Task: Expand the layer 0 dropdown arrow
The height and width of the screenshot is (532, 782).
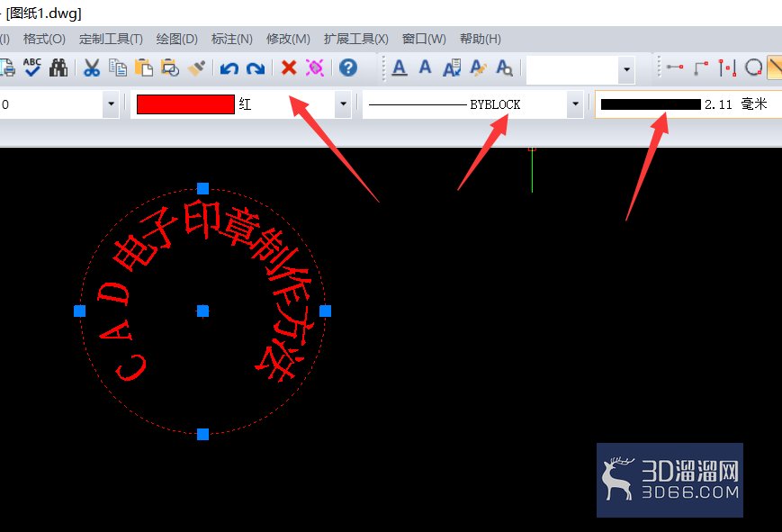Action: pos(111,104)
